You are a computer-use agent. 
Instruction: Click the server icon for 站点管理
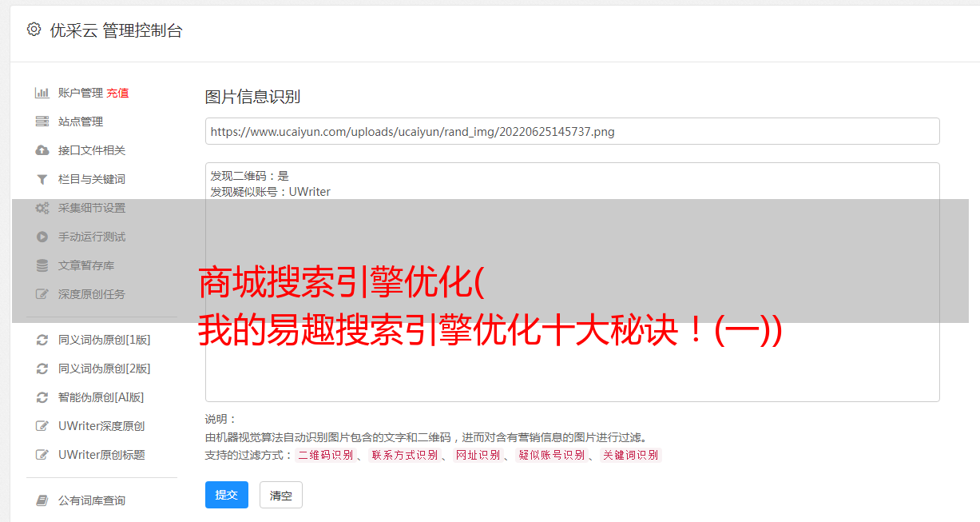point(42,122)
